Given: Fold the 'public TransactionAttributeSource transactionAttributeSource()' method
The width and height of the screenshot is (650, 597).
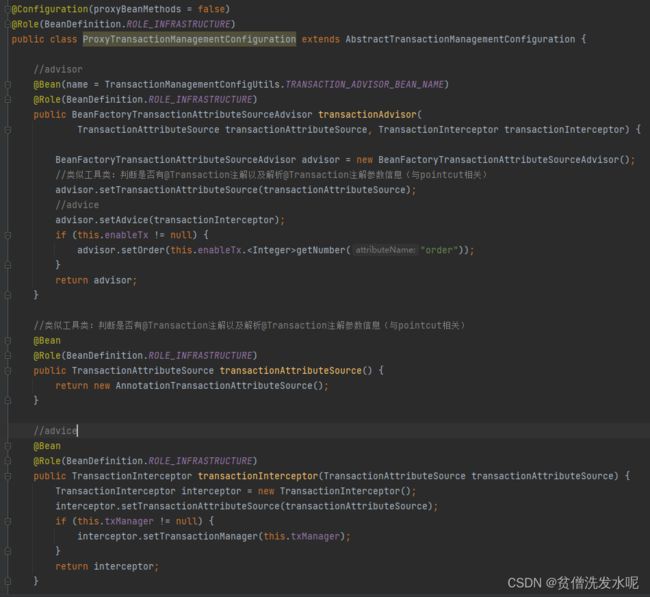Looking at the screenshot, I should click(x=7, y=371).
